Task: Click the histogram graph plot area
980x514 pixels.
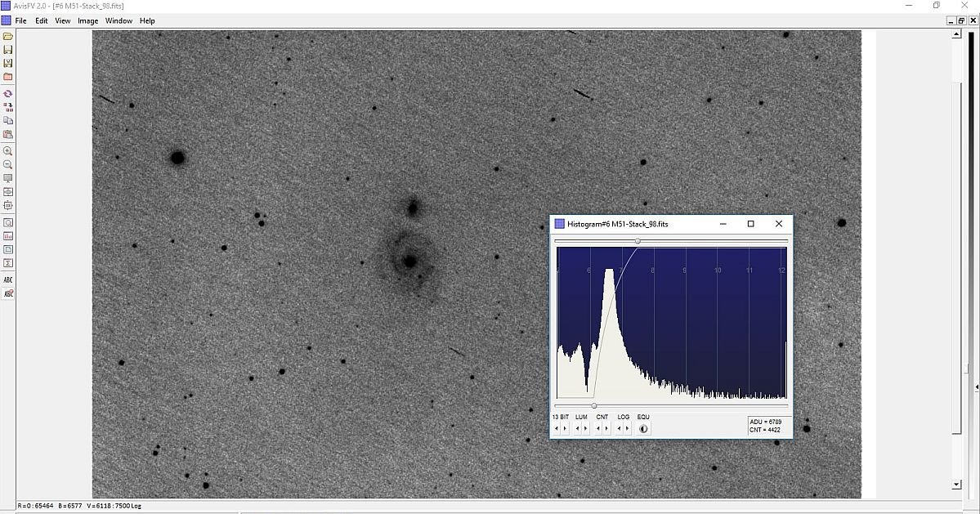Action: click(x=672, y=323)
